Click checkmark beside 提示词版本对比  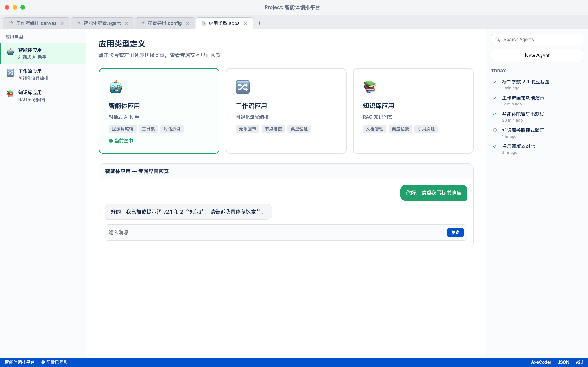495,146
